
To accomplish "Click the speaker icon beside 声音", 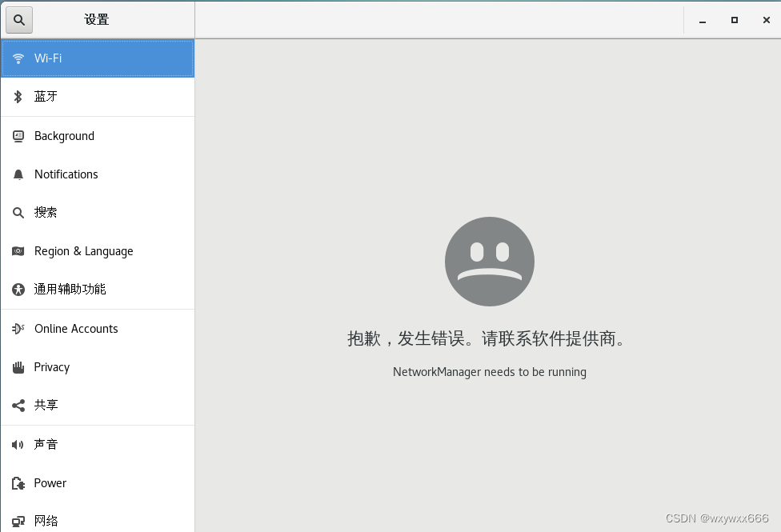I will pos(18,444).
